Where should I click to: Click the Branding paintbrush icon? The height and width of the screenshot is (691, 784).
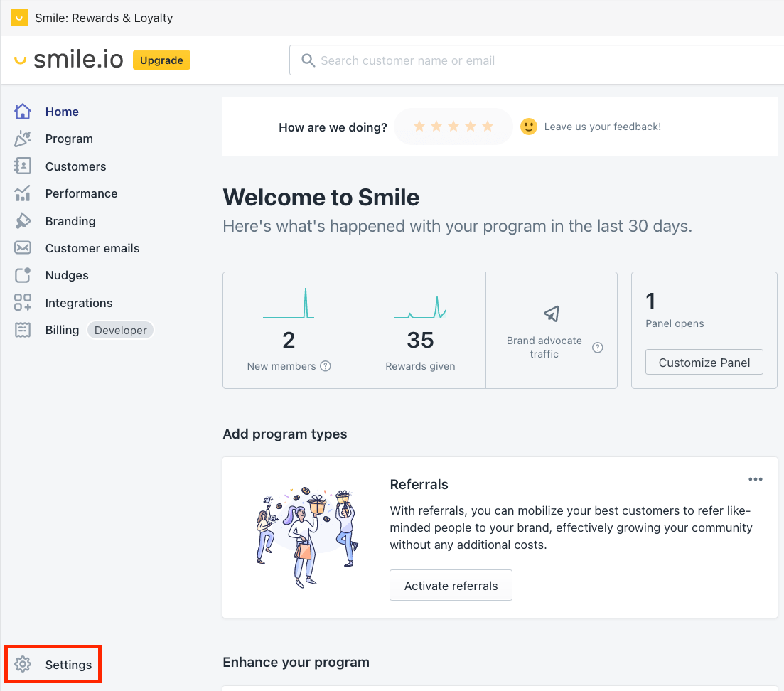23,221
